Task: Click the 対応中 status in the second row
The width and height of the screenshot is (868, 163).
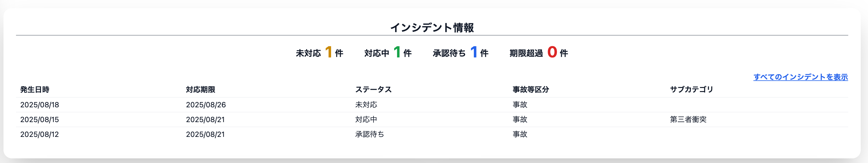Action: click(366, 120)
